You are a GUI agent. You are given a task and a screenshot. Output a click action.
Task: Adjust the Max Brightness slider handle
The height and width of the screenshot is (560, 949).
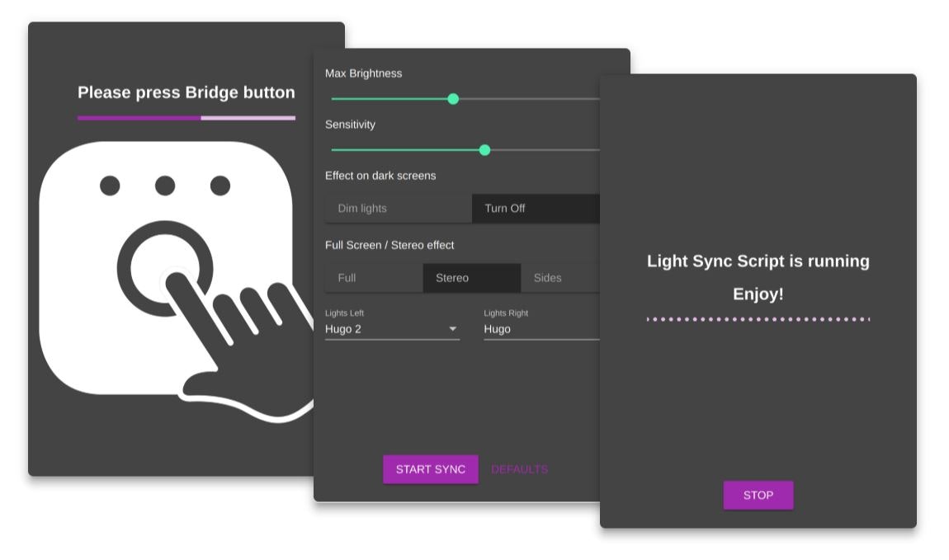click(453, 98)
